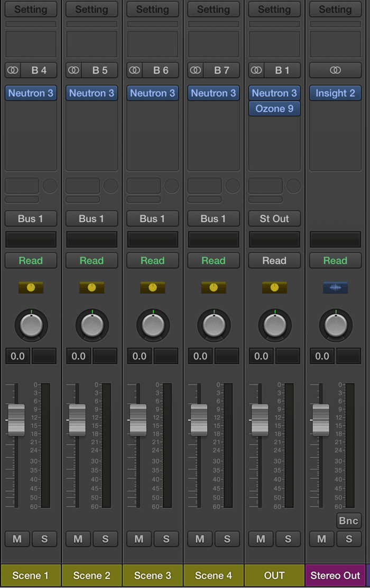
Task: Select the Scene 4 channel name label
Action: coord(214,576)
